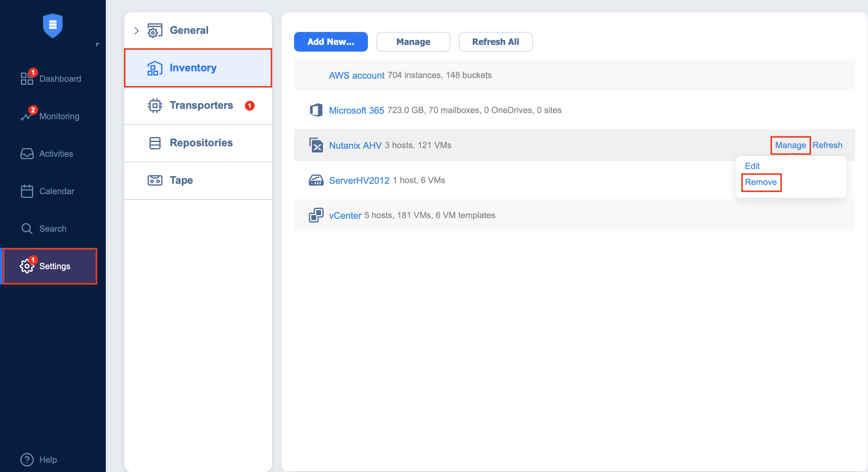The width and height of the screenshot is (868, 472).
Task: Open top Manage dropdown button
Action: coord(413,42)
